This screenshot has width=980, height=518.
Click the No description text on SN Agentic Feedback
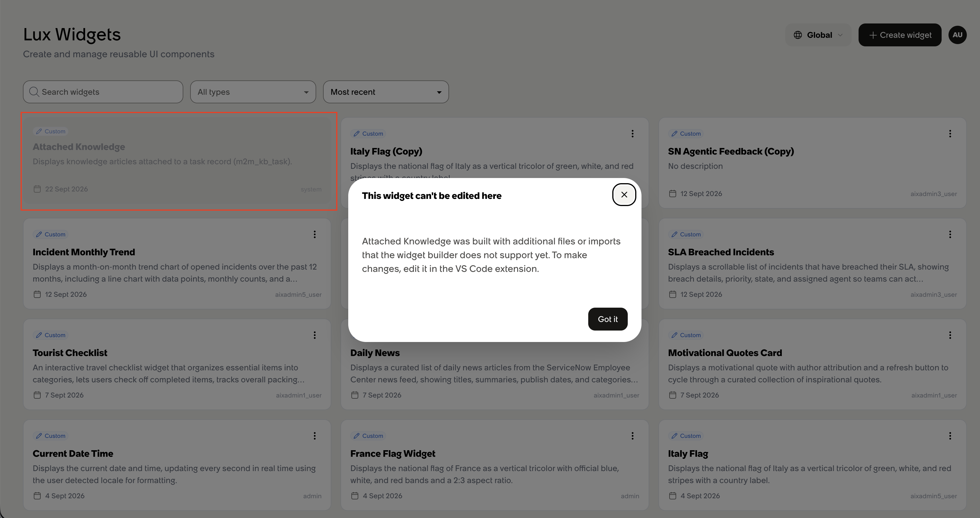coord(695,166)
